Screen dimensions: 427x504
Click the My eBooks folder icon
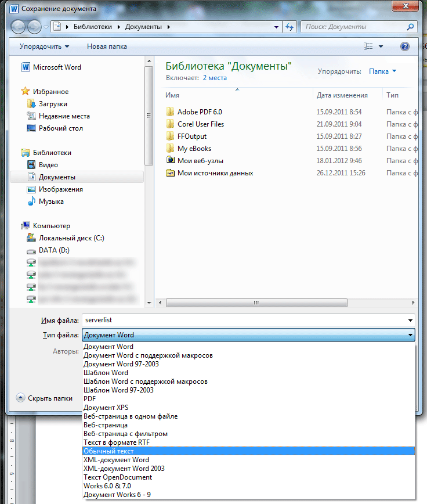point(171,148)
